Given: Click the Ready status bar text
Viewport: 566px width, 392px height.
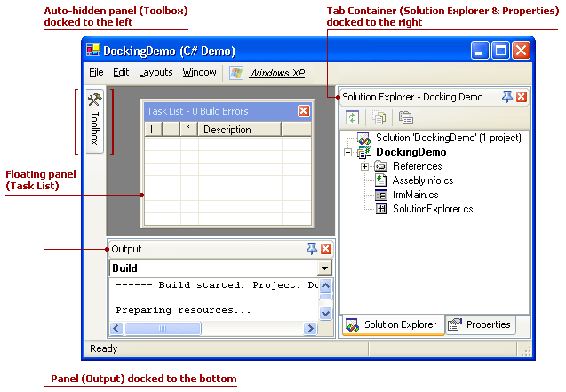Looking at the screenshot, I should 104,348.
